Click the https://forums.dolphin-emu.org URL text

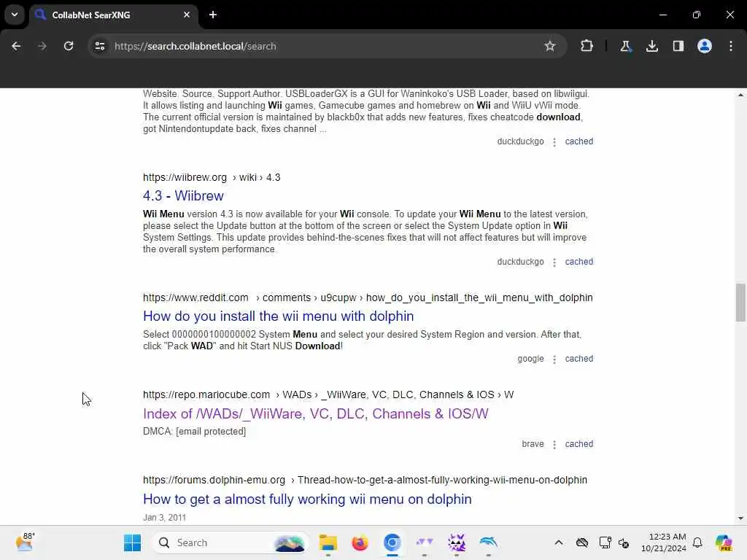(x=214, y=480)
